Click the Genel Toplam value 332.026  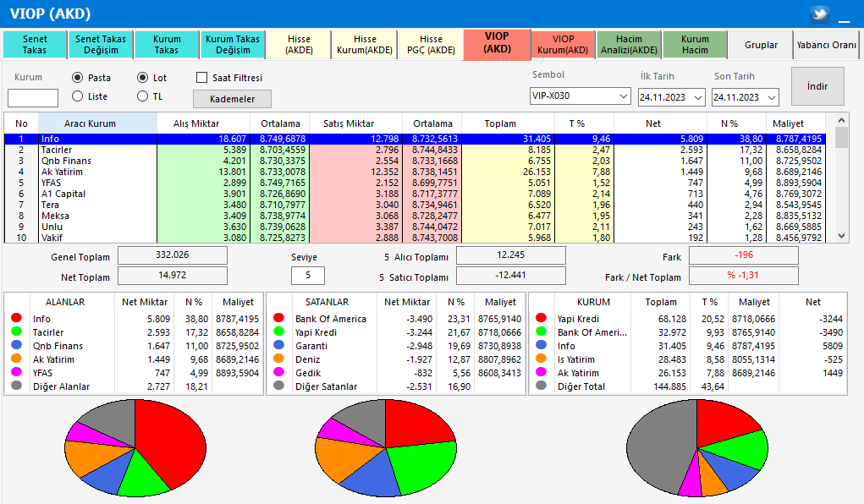(x=173, y=255)
